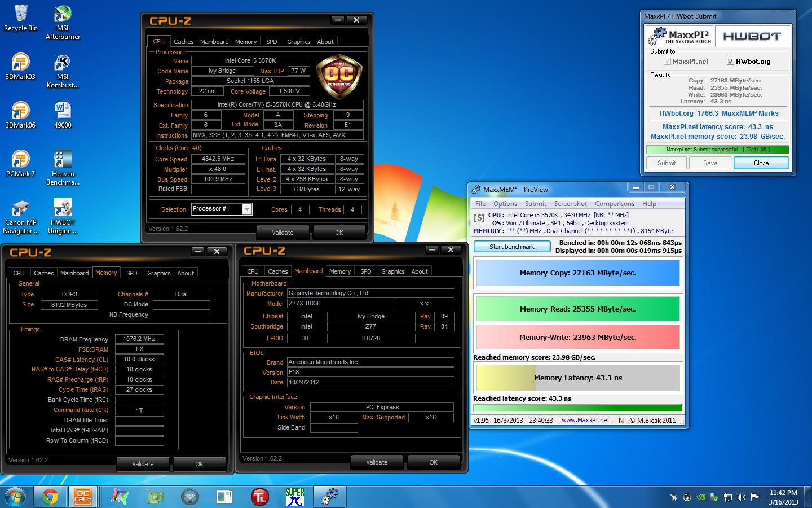Open the network connection tray icon
The width and height of the screenshot is (812, 508).
tap(727, 497)
